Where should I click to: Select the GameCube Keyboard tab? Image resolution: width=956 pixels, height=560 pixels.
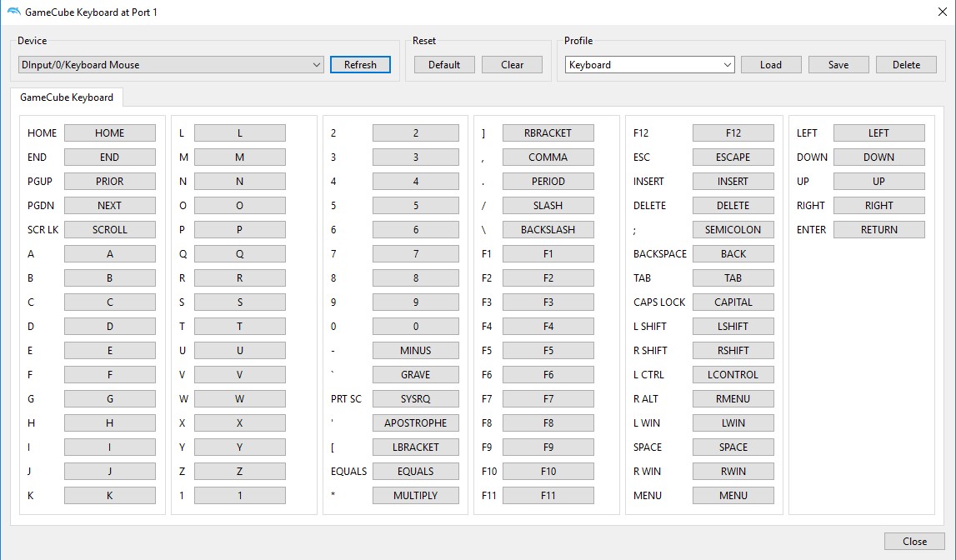67,97
